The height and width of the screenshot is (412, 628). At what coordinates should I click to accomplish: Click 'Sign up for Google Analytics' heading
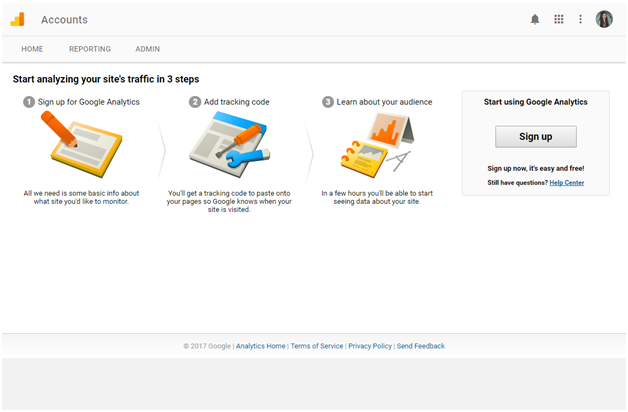pos(89,102)
